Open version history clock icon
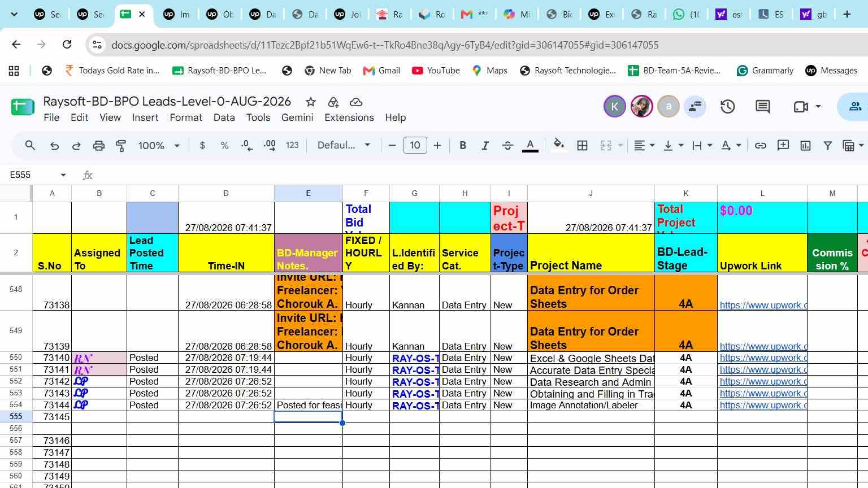Image resolution: width=868 pixels, height=488 pixels. coord(727,107)
